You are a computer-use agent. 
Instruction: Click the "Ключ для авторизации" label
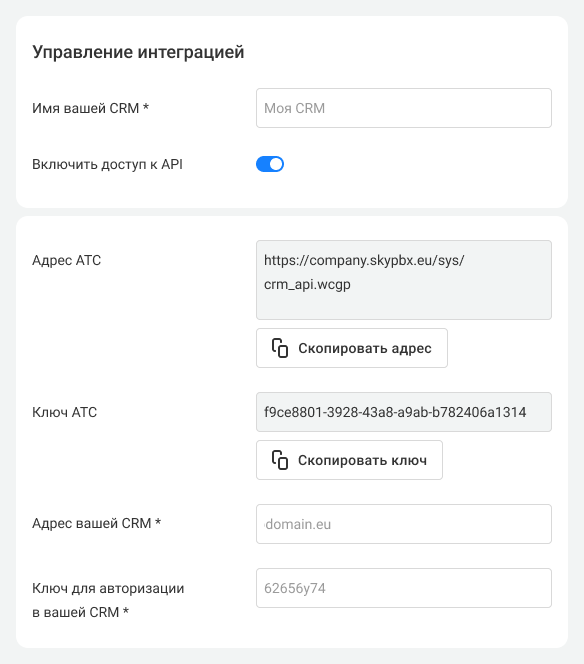pos(108,589)
